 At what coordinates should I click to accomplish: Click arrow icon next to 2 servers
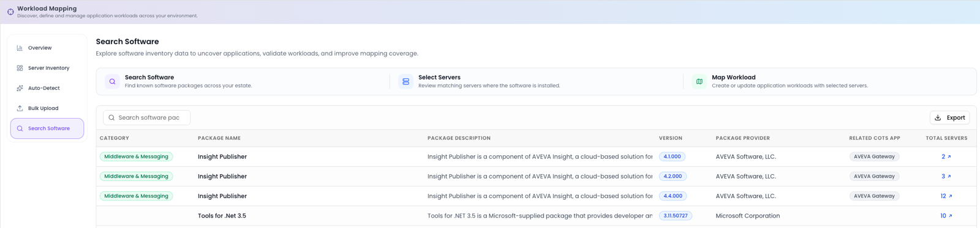point(949,156)
